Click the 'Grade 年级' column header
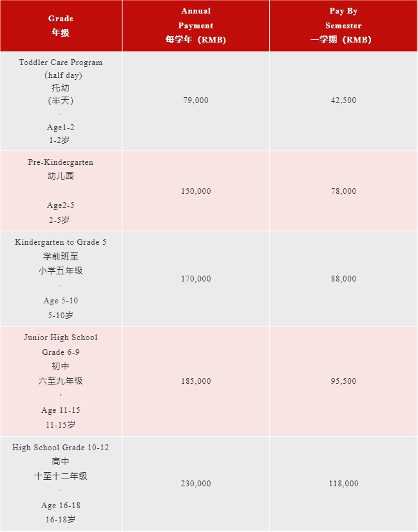Image resolution: width=418 pixels, height=532 pixels. point(61,26)
